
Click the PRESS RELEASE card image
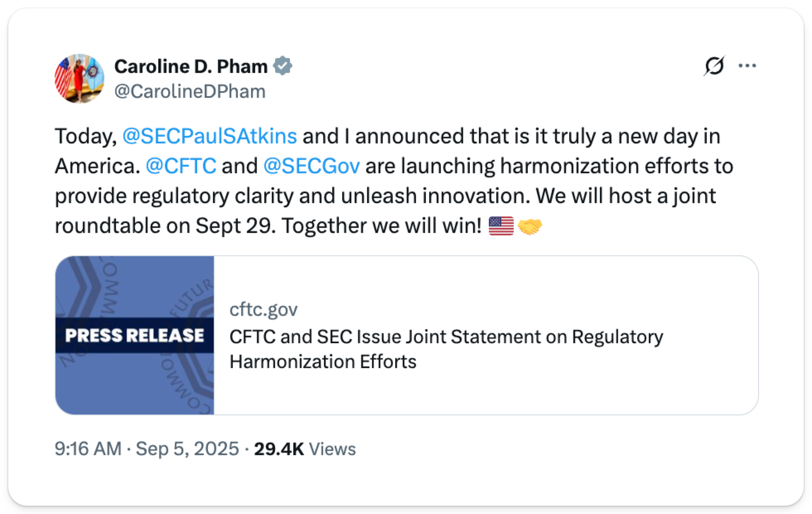pyautogui.click(x=135, y=290)
